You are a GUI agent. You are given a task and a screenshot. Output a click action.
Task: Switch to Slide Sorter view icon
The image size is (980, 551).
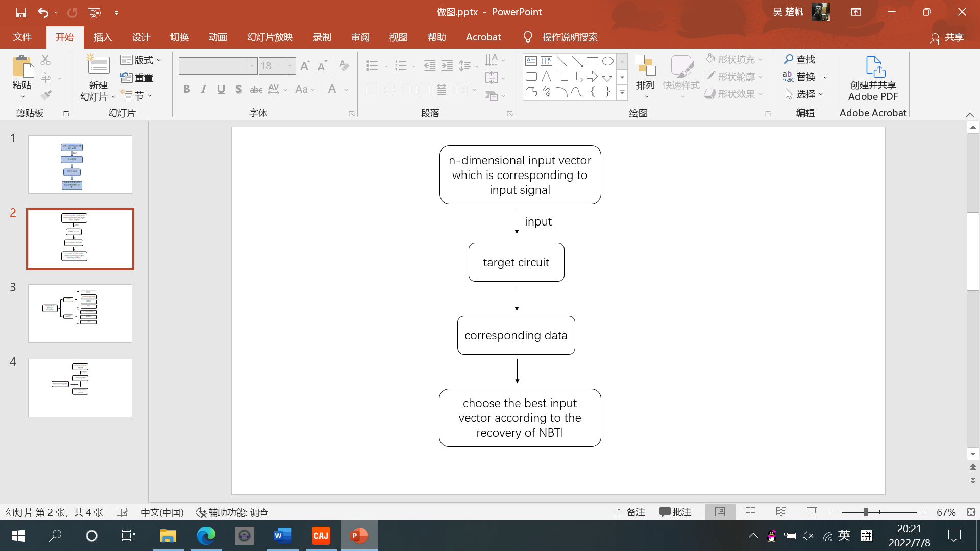tap(750, 512)
